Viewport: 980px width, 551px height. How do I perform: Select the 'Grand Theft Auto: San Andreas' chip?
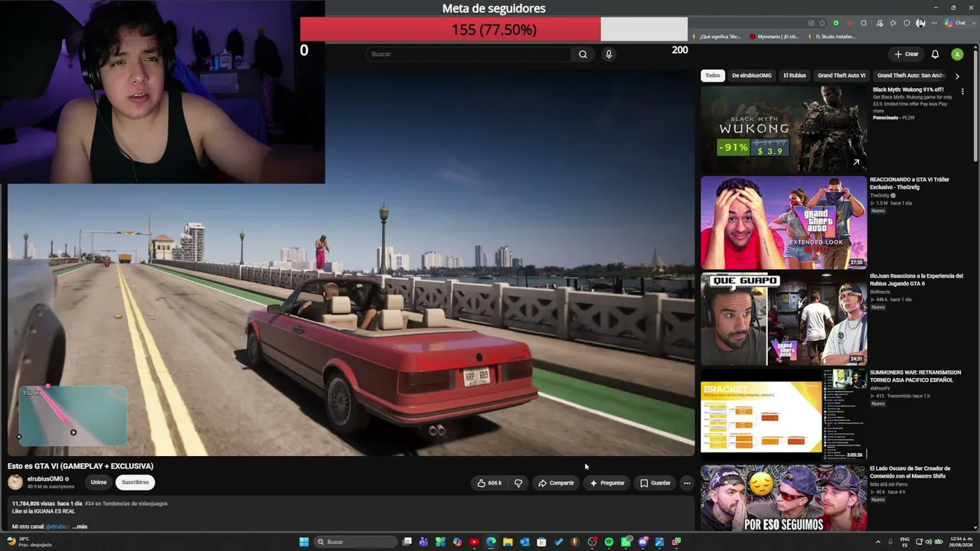pyautogui.click(x=911, y=76)
